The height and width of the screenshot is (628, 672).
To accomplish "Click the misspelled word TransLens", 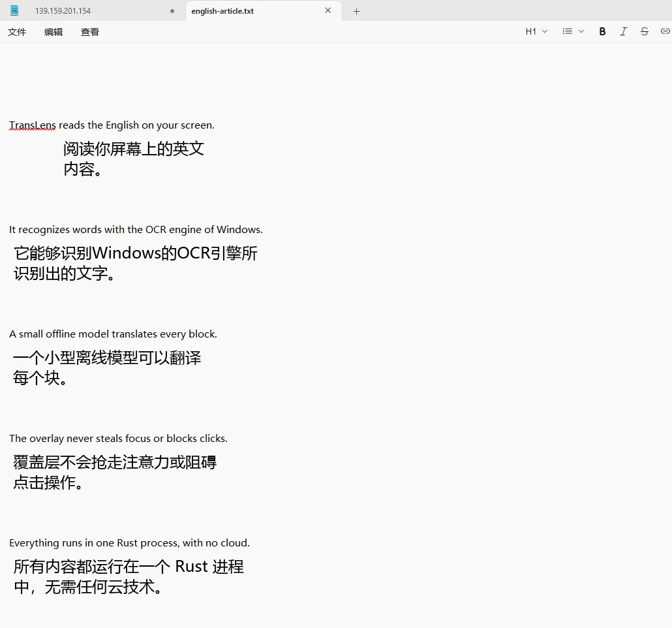I will [33, 125].
